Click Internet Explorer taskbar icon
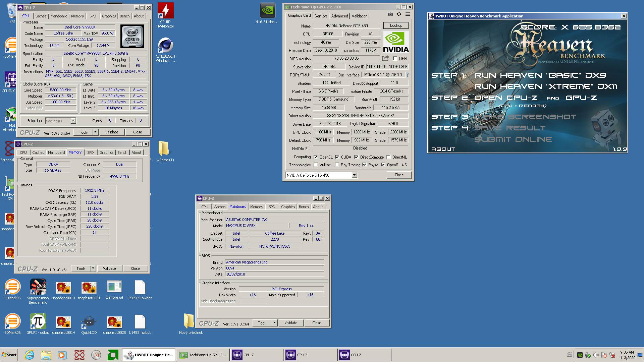 (30, 355)
